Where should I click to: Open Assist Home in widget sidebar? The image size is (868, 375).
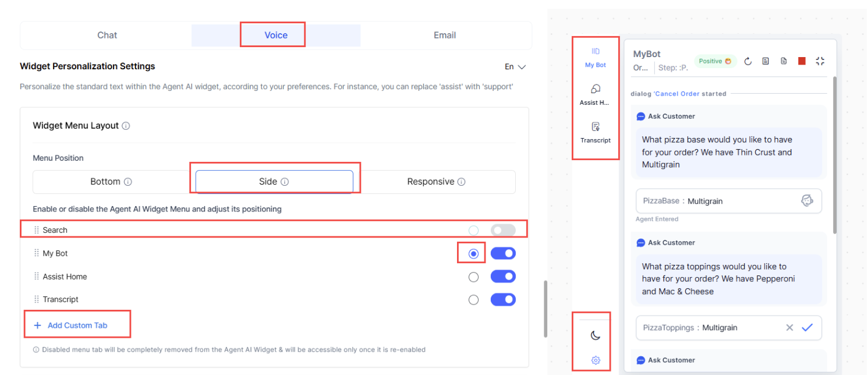(595, 95)
